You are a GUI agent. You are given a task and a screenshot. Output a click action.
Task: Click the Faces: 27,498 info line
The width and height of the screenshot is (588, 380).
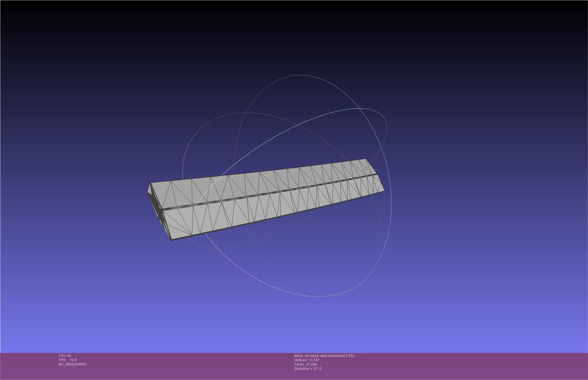(x=306, y=364)
